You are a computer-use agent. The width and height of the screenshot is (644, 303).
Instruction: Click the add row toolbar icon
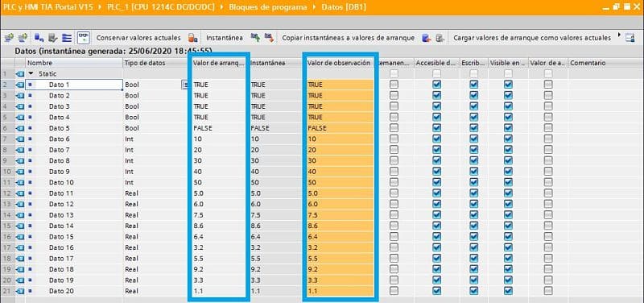click(x=23, y=38)
